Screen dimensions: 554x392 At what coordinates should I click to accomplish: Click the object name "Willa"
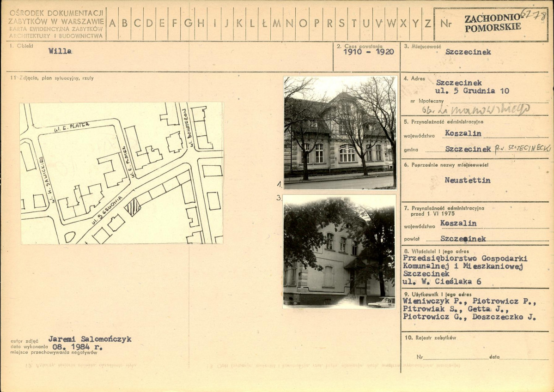[x=60, y=51]
